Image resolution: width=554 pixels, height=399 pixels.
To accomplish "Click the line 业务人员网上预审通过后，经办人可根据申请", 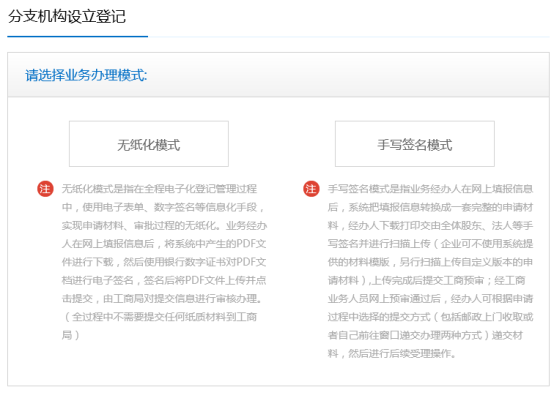I will (x=430, y=298).
